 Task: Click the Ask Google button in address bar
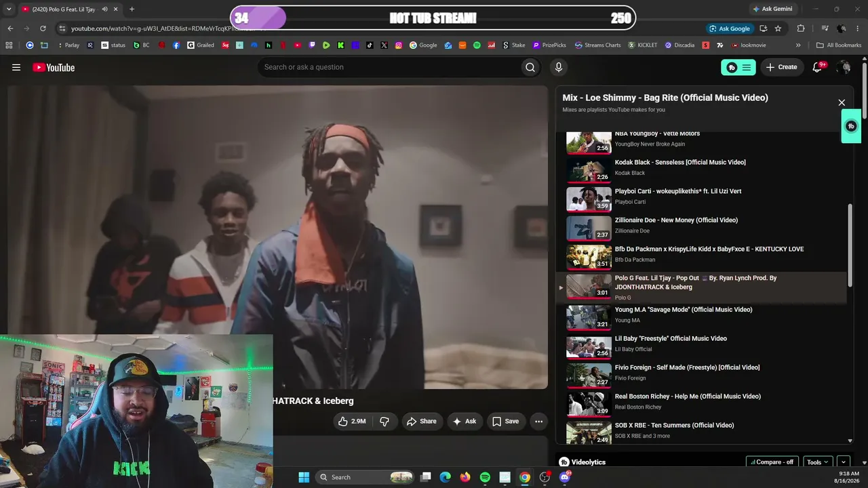point(730,28)
